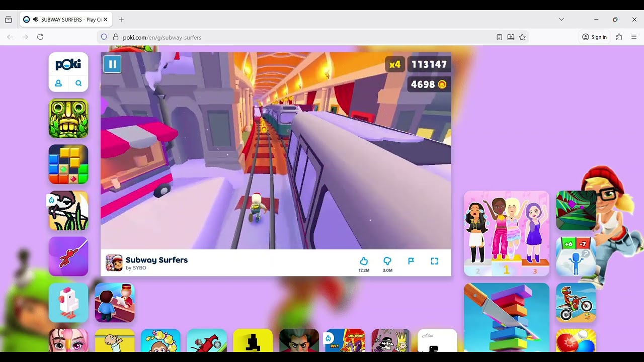Bookmark this page with star
Image resolution: width=644 pixels, height=362 pixels.
[522, 37]
